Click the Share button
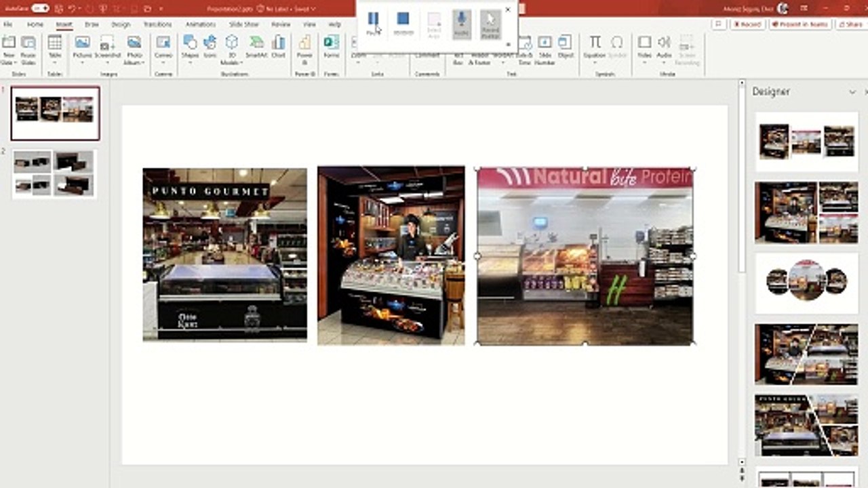Viewport: 868px width, 488px height. pyautogui.click(x=852, y=24)
